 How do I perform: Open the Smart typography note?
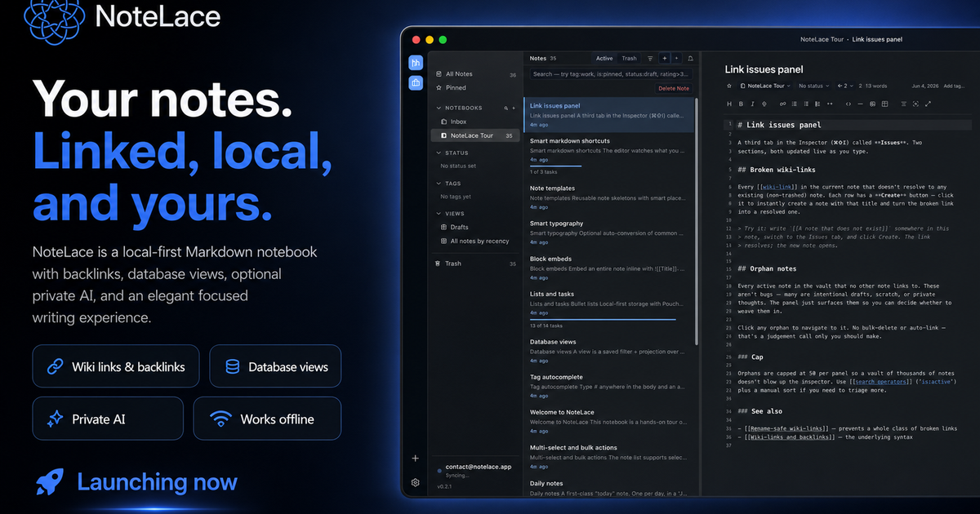pos(610,232)
